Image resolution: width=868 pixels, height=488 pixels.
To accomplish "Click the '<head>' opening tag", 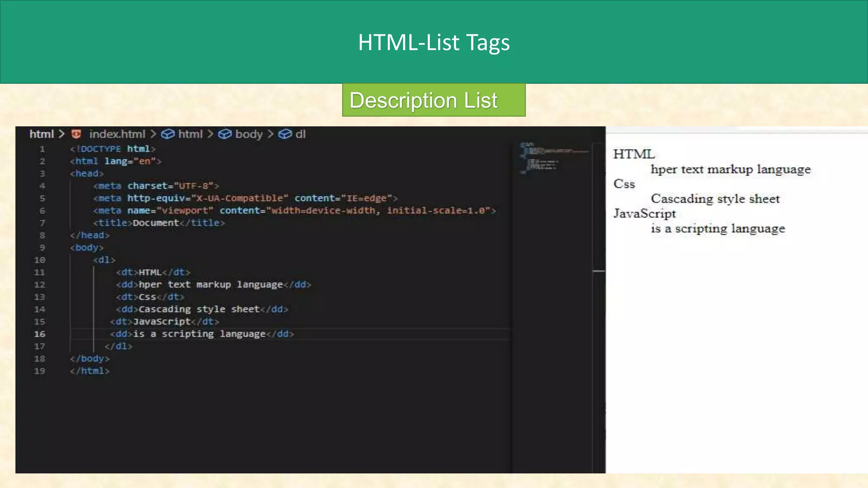I will pyautogui.click(x=87, y=174).
